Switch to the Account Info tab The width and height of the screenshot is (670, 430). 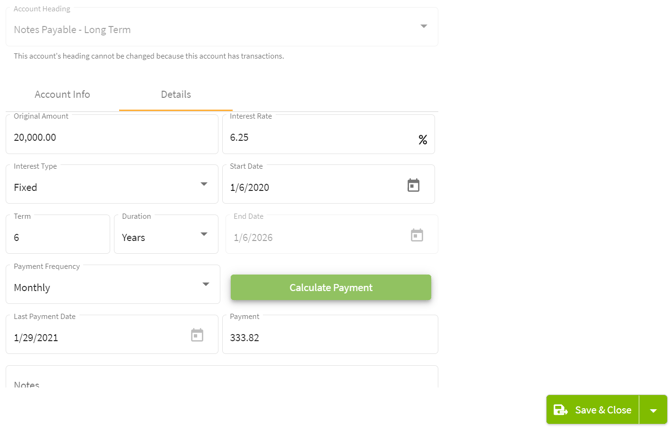click(62, 94)
